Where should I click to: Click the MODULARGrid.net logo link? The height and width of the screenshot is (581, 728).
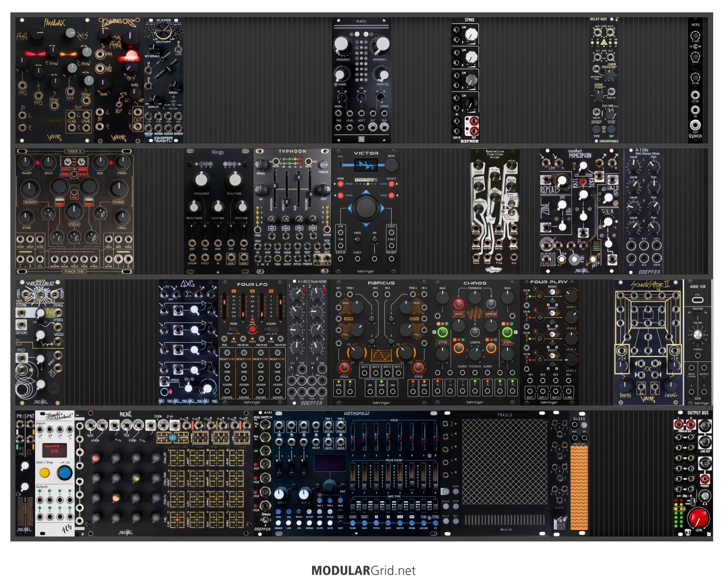click(364, 571)
